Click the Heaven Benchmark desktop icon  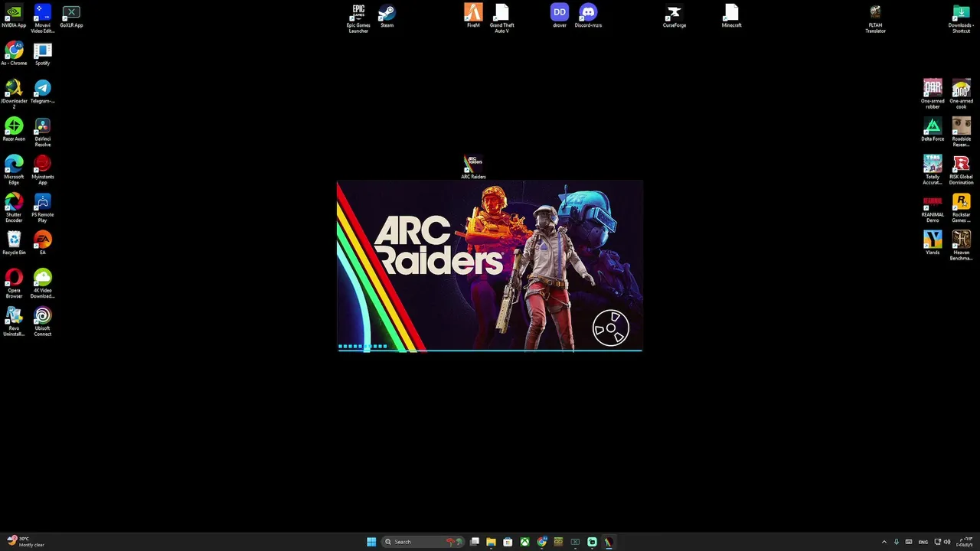[961, 246]
